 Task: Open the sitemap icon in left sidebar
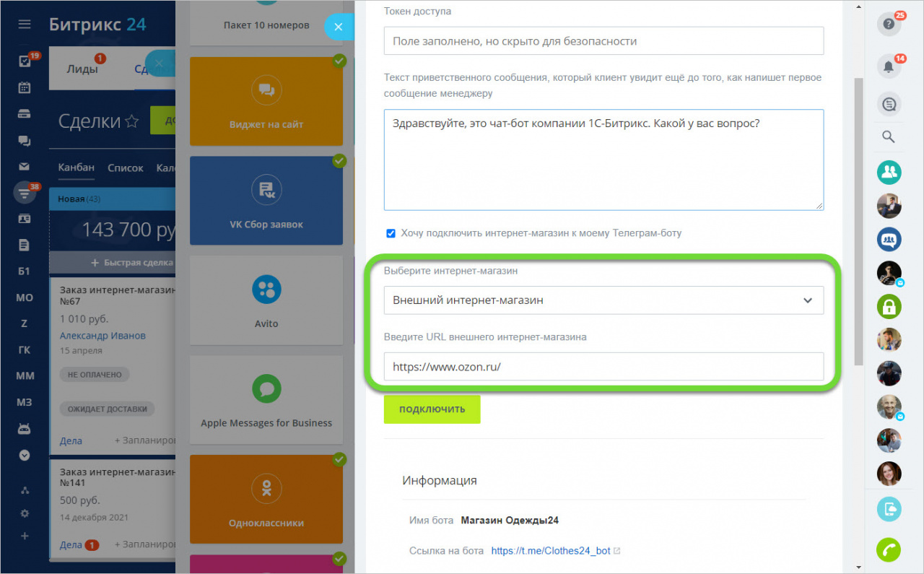25,491
